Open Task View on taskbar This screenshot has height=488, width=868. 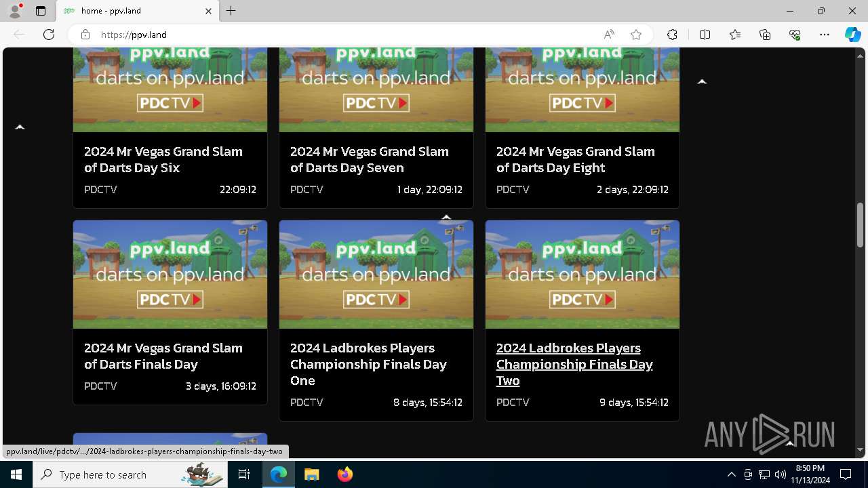[244, 474]
